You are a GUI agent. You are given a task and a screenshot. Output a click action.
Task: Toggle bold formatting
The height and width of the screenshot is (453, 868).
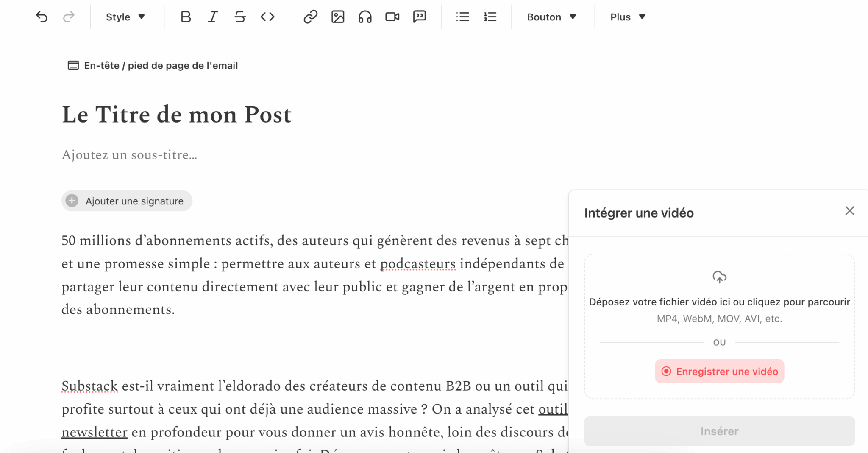point(186,17)
